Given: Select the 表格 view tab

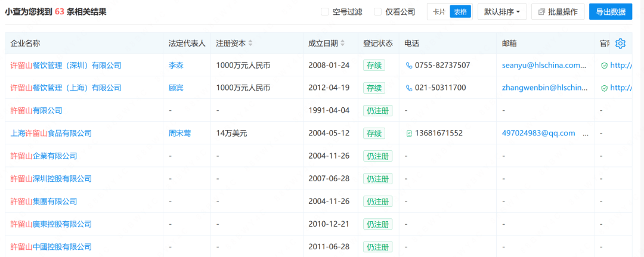Looking at the screenshot, I should tap(460, 12).
